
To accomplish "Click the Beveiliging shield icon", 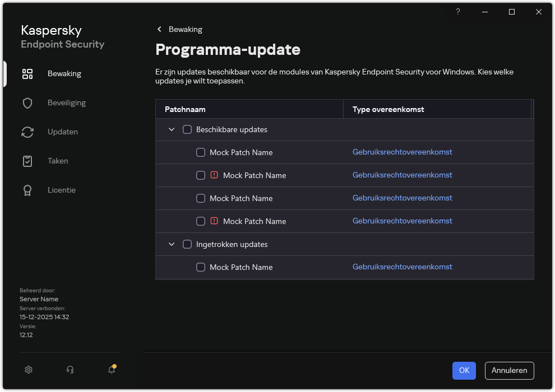I will tap(27, 103).
